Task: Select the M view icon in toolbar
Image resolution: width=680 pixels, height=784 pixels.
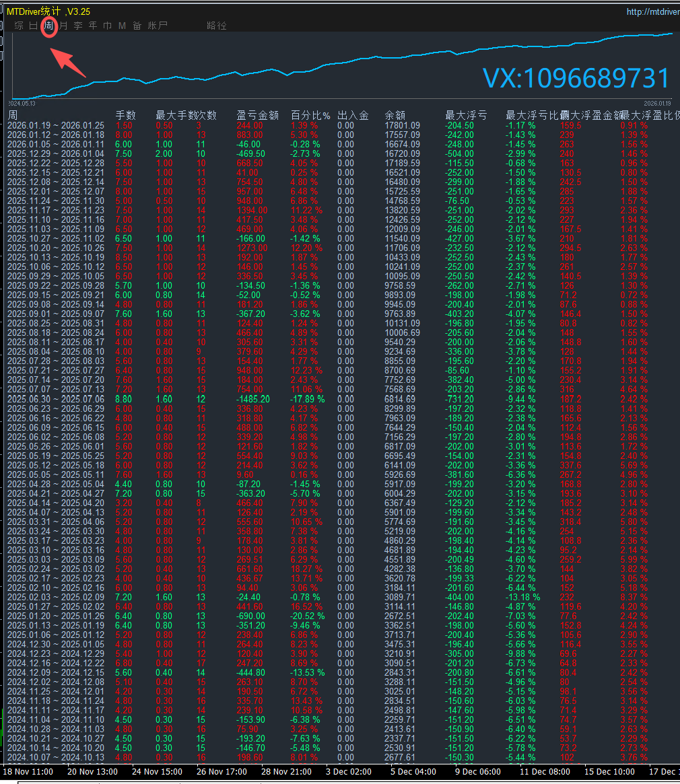Action: (x=121, y=26)
